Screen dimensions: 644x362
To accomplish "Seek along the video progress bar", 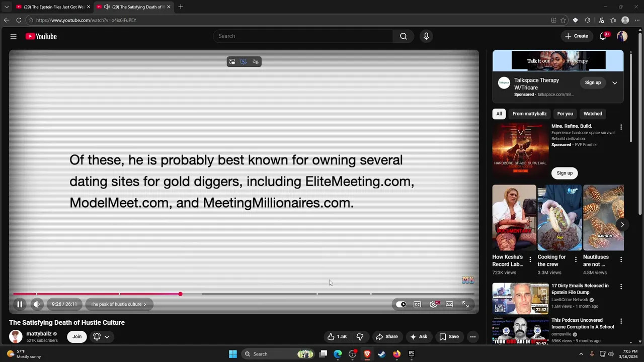I will [244, 294].
